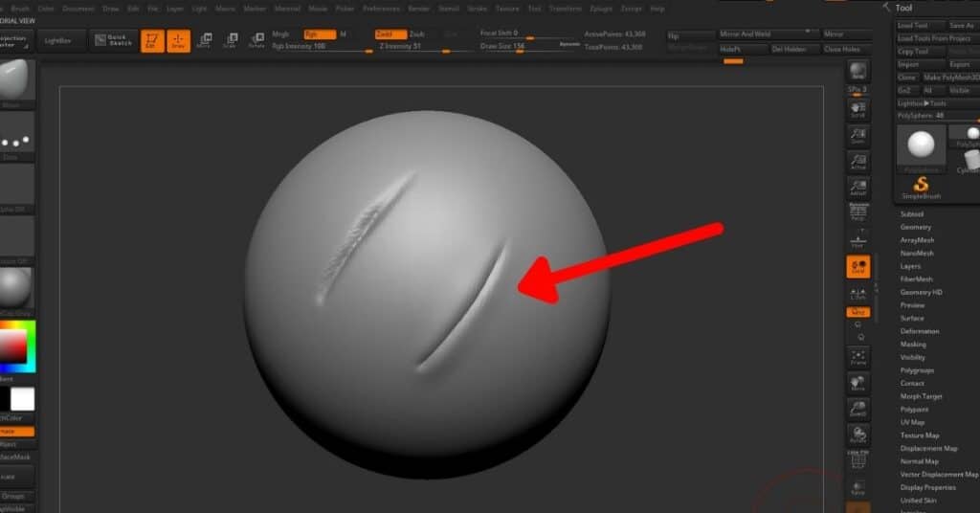
Task: Select the Rotate transform icon
Action: tap(256, 40)
